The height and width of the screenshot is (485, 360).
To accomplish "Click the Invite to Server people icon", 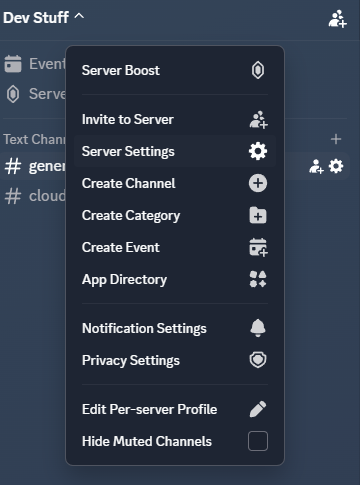I will point(258,119).
